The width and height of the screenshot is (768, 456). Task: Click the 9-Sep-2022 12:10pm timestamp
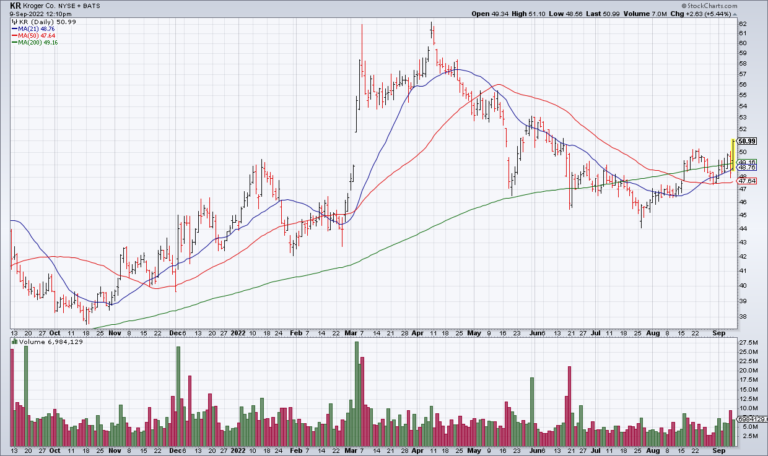41,14
